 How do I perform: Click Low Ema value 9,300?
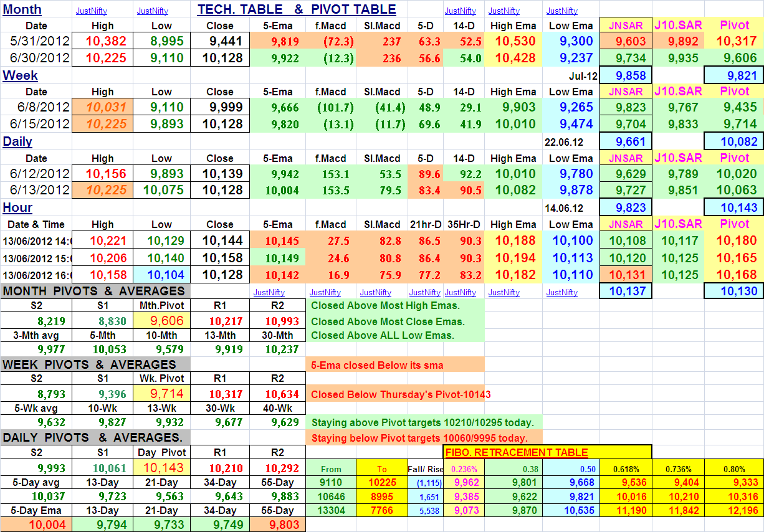pyautogui.click(x=571, y=42)
